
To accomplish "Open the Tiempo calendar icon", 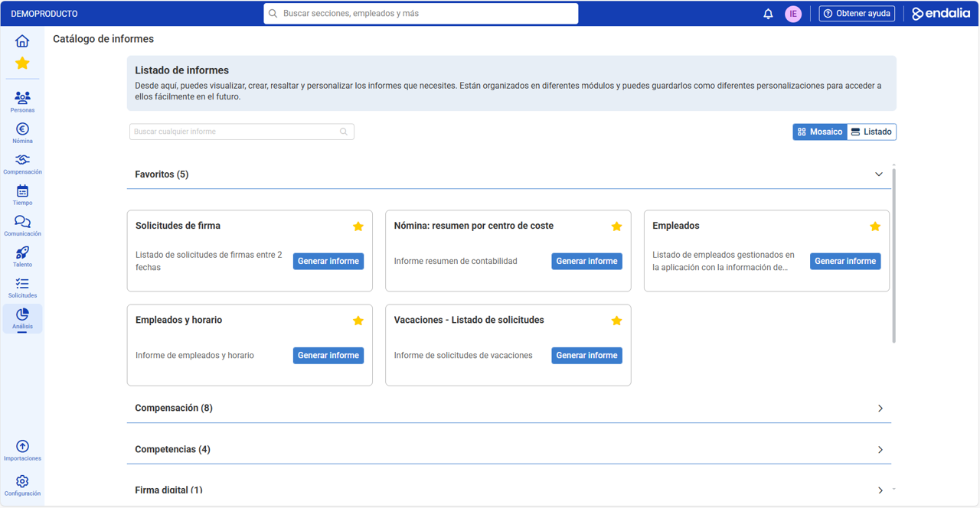I will (x=22, y=191).
